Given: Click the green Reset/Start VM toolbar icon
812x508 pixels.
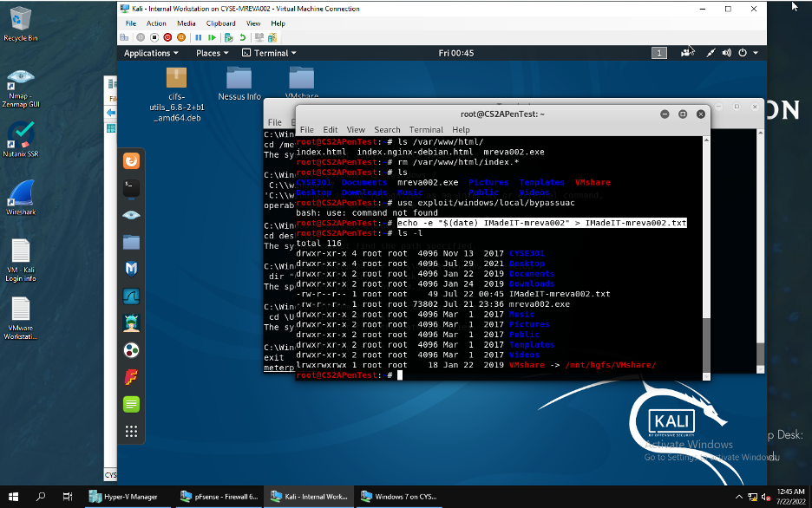Looking at the screenshot, I should click(x=212, y=37).
